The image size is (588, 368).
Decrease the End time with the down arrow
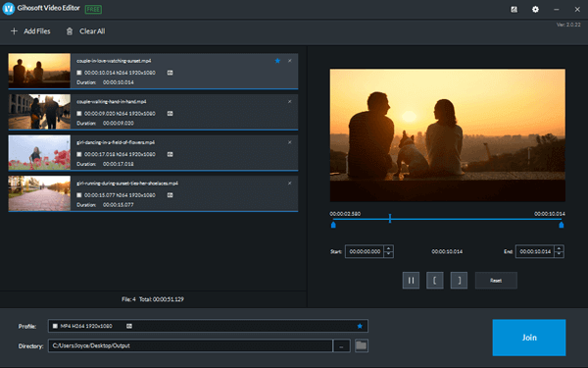560,254
